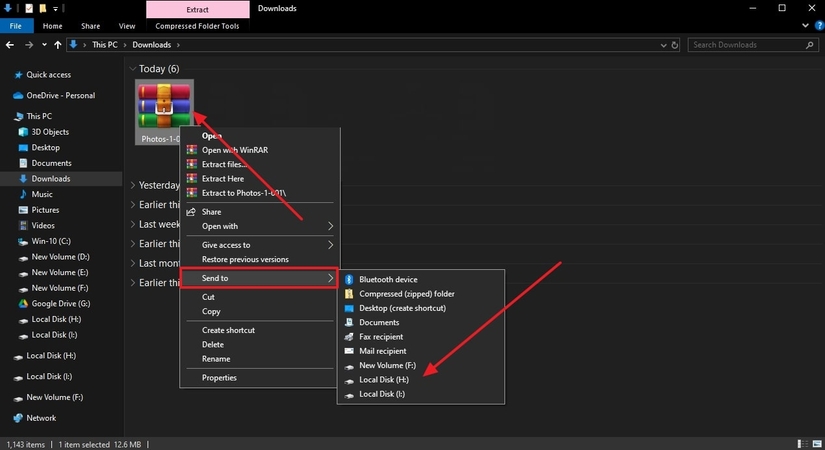Select Compressed (zipped) folder icon

click(349, 294)
